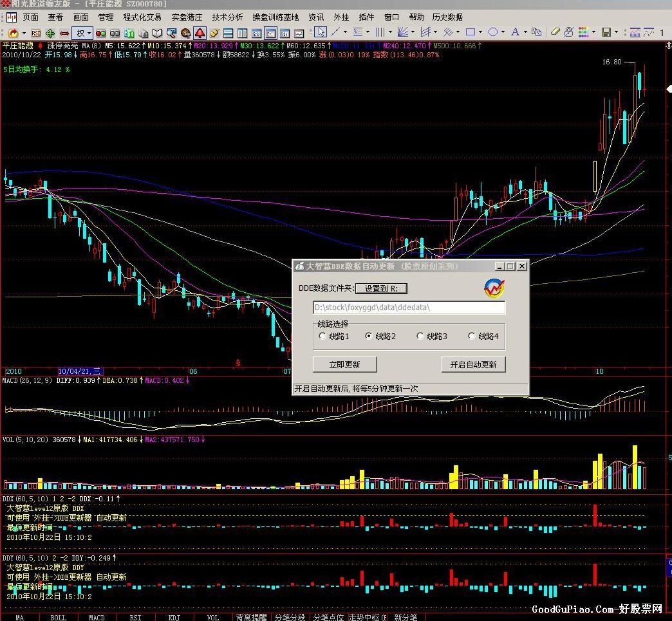Select the diagonal parallel lines drawing tool
The height and width of the screenshot is (621, 672).
(x=448, y=32)
